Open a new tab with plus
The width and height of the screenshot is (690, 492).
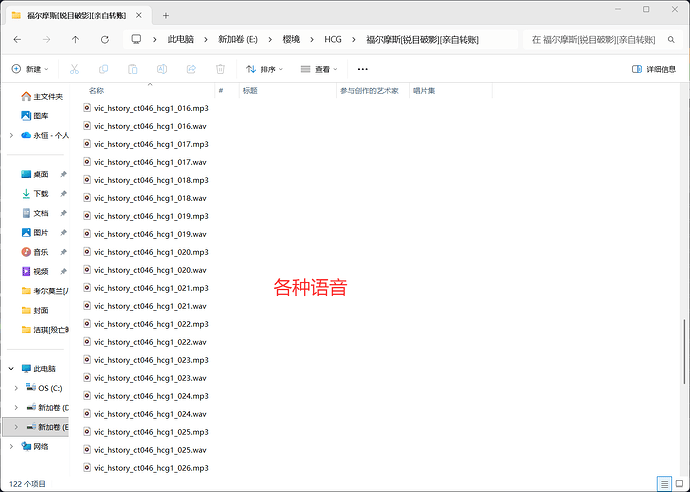point(166,15)
